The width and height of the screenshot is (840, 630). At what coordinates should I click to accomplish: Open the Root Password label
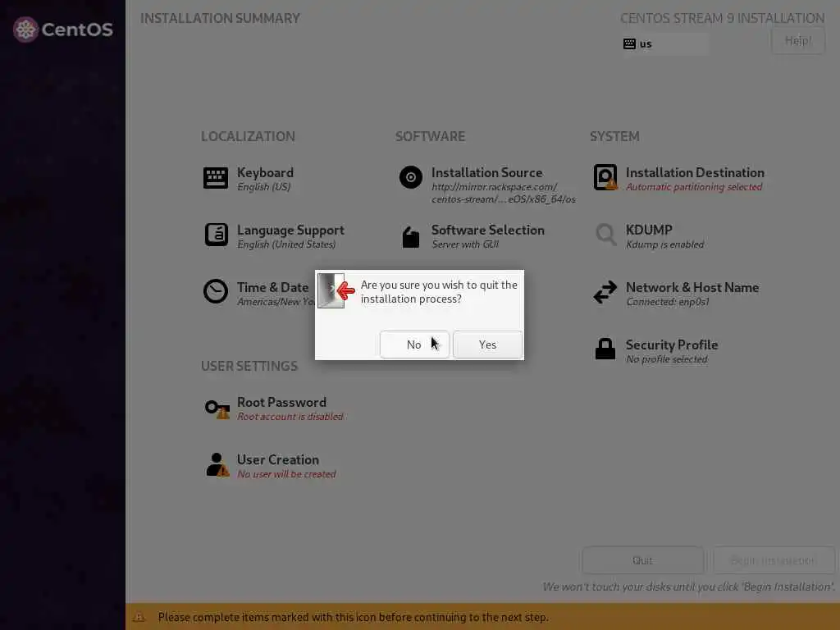(281, 402)
